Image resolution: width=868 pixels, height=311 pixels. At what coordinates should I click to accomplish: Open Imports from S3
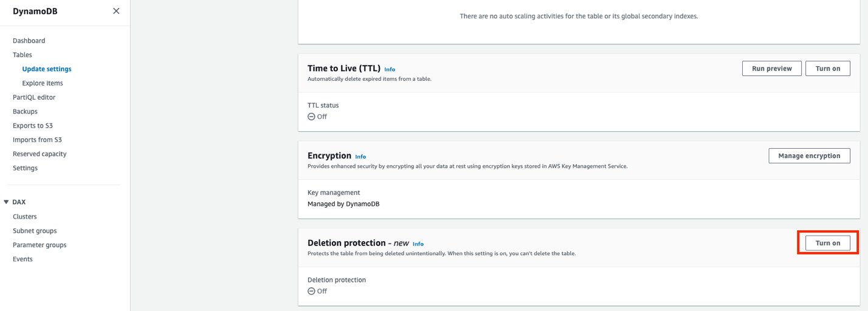(37, 140)
